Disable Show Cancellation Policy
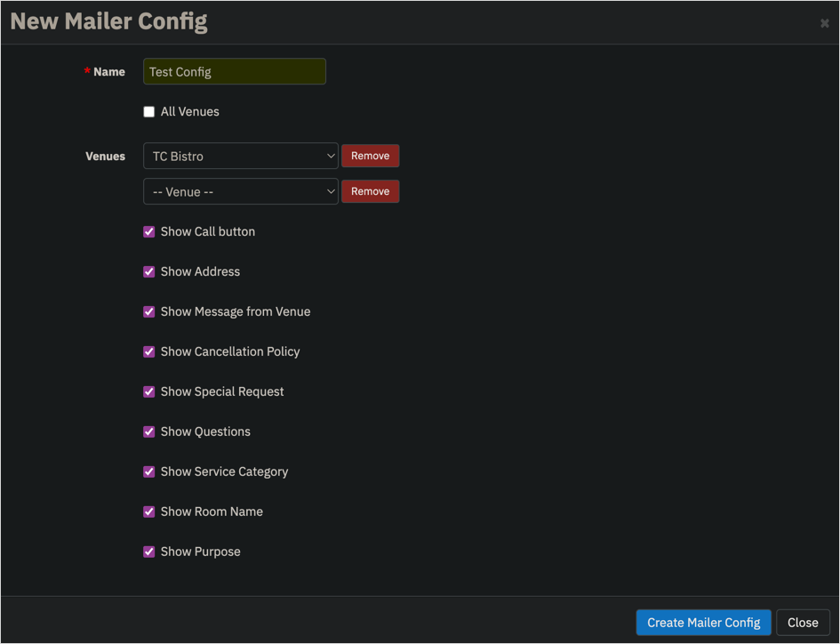The image size is (840, 644). point(149,351)
